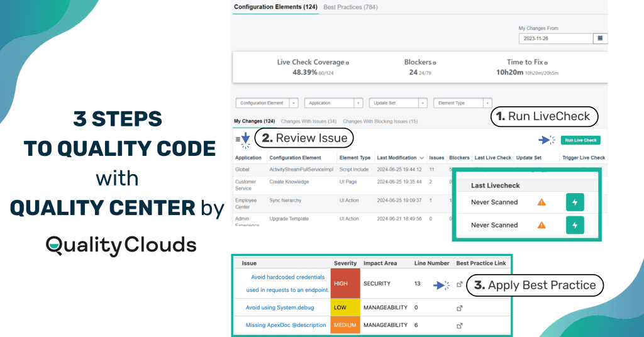The image size is (644, 337).
Task: Click the Last Live Check column header
Action: point(493,158)
